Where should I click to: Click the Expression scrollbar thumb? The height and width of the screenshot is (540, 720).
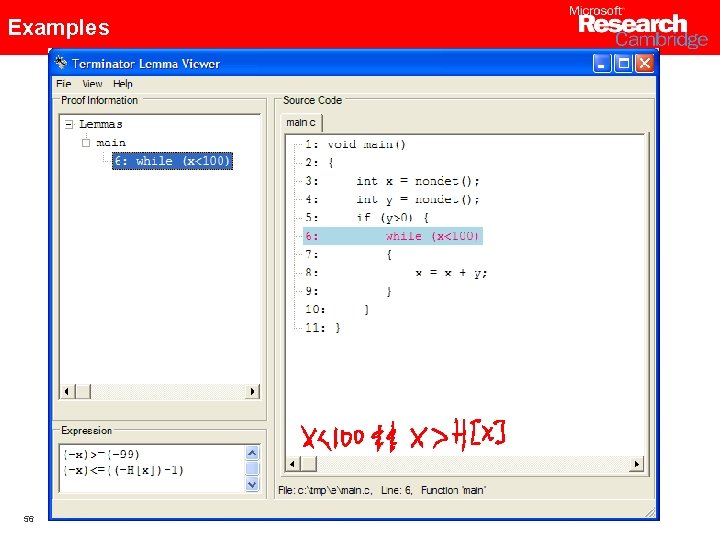(252, 468)
